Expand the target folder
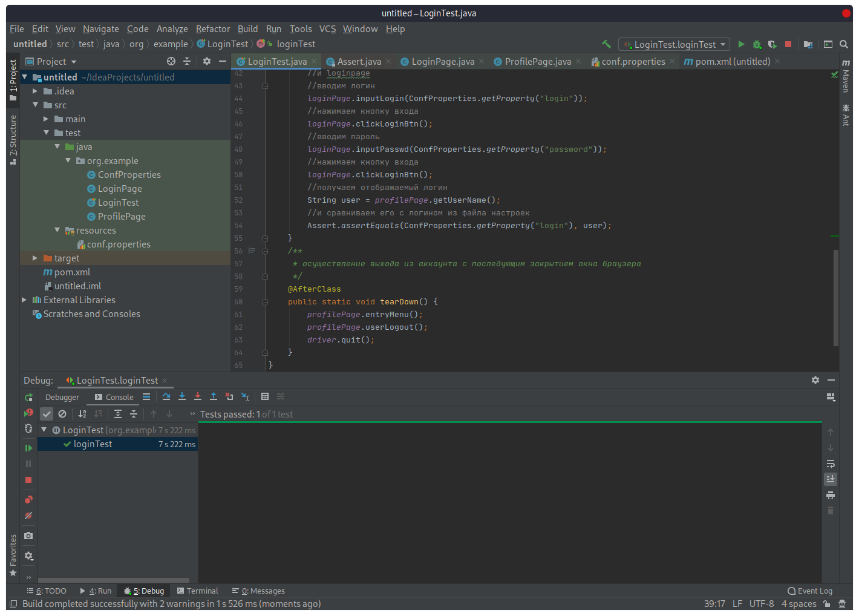The width and height of the screenshot is (859, 616). click(35, 258)
